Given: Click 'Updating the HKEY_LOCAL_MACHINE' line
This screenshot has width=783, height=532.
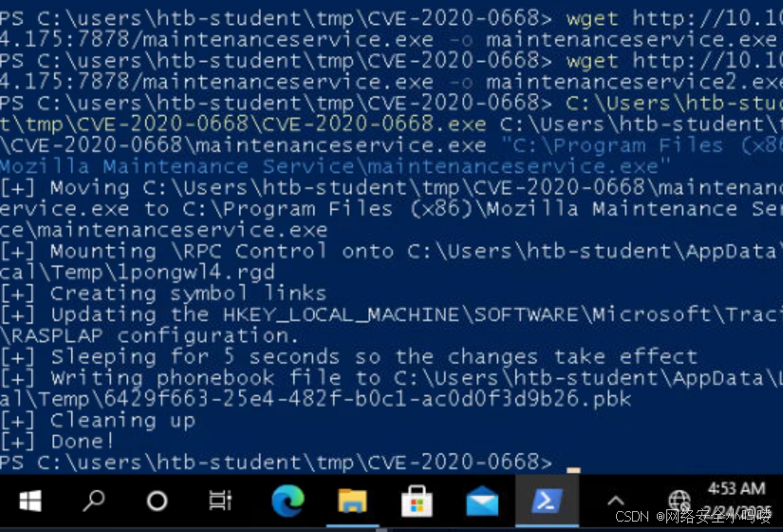Looking at the screenshot, I should 391,315.
